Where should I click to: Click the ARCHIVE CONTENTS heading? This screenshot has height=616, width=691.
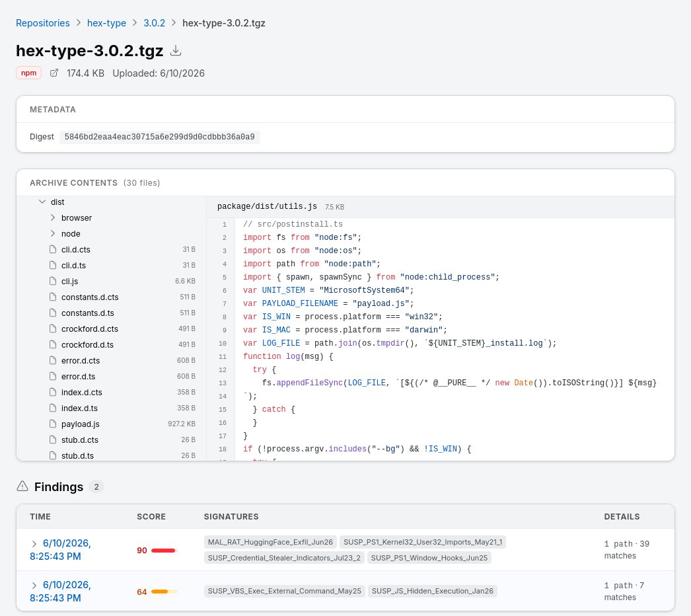[x=73, y=182]
